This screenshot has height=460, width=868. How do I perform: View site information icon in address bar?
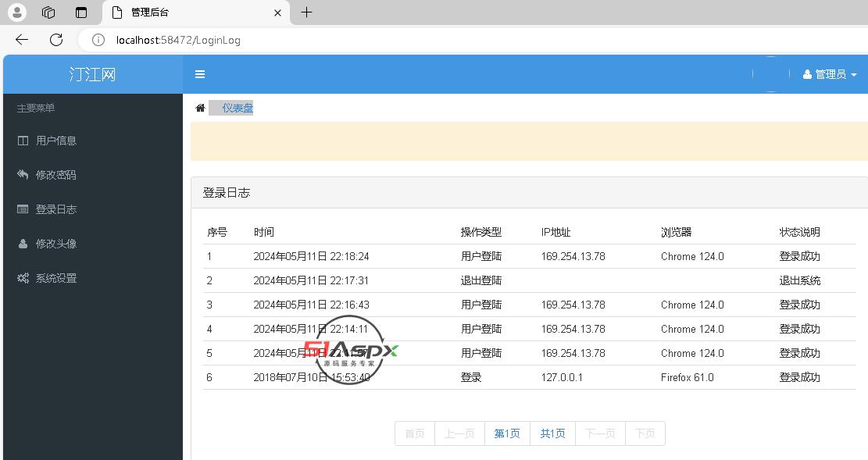point(98,40)
